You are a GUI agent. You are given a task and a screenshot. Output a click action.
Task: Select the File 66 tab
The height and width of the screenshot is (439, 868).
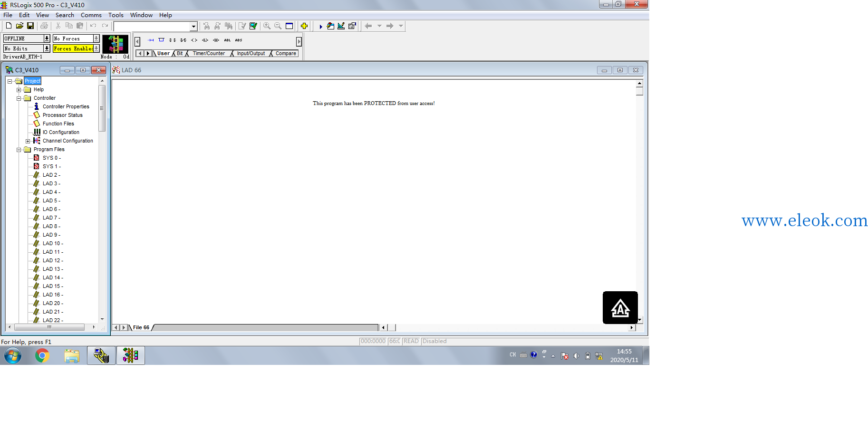pos(141,327)
